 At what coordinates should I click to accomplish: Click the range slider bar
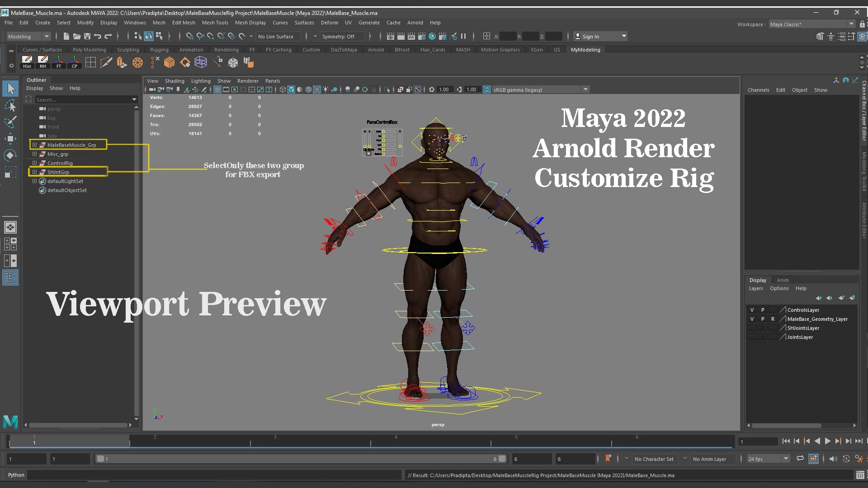click(301, 459)
